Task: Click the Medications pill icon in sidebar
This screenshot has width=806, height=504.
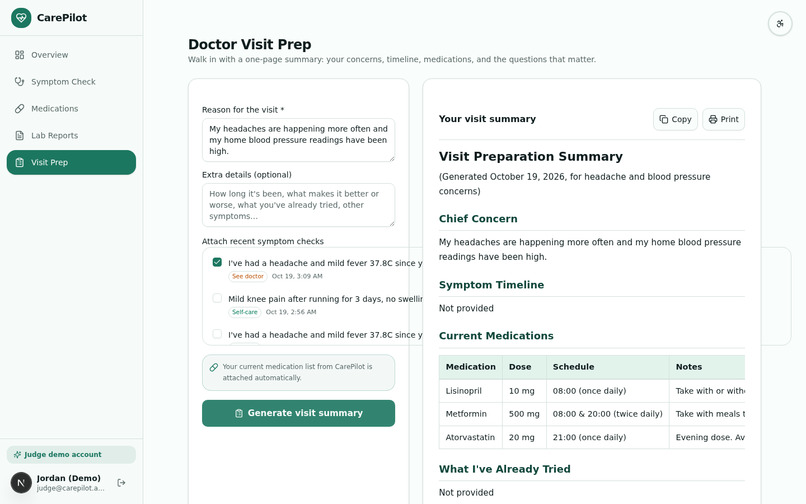Action: click(20, 109)
